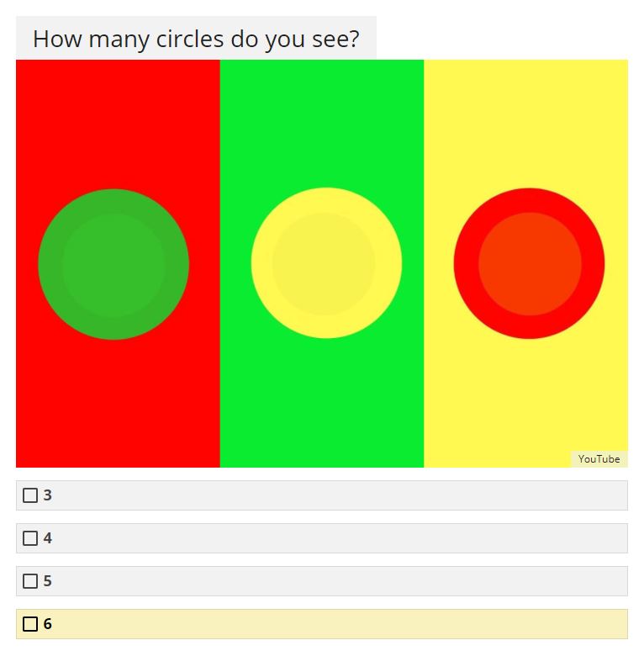The height and width of the screenshot is (672, 644).
Task: Click the lighter green inner circle
Action: [x=113, y=266]
